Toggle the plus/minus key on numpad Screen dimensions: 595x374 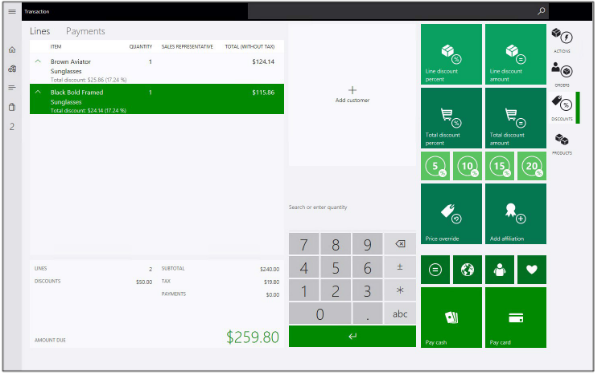click(400, 268)
